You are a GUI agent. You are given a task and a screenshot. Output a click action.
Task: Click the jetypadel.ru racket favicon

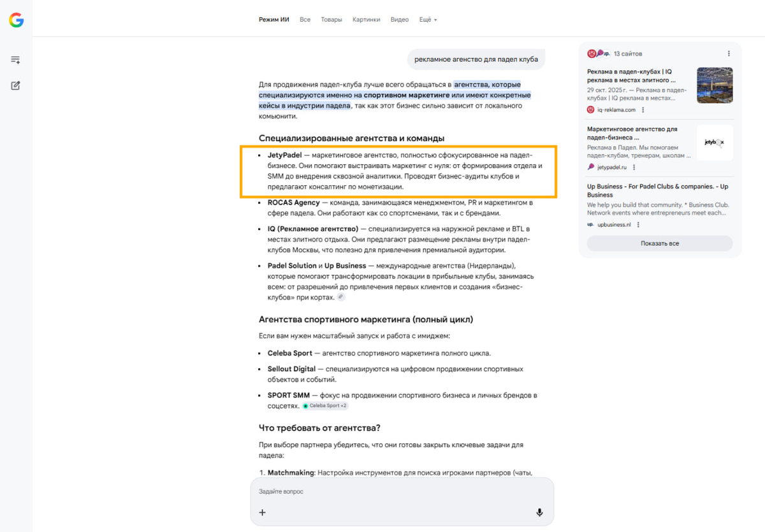pos(590,167)
